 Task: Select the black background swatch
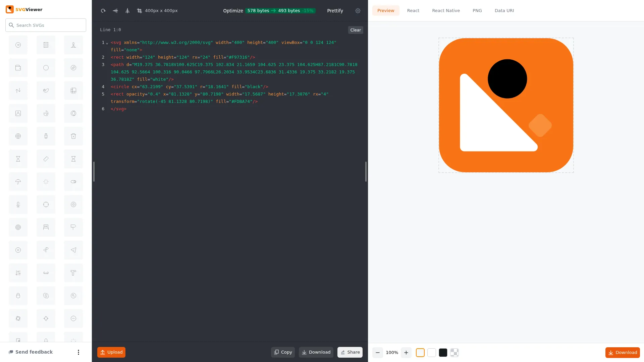point(443,353)
